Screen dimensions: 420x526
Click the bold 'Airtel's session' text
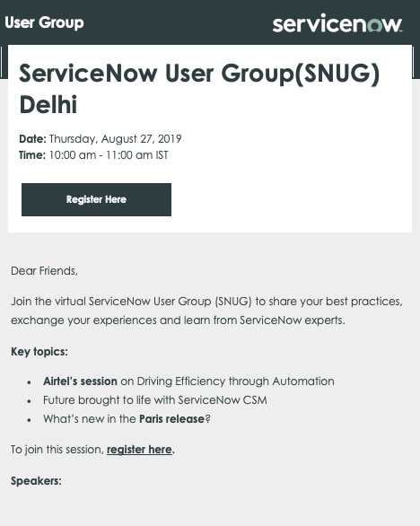tap(80, 381)
